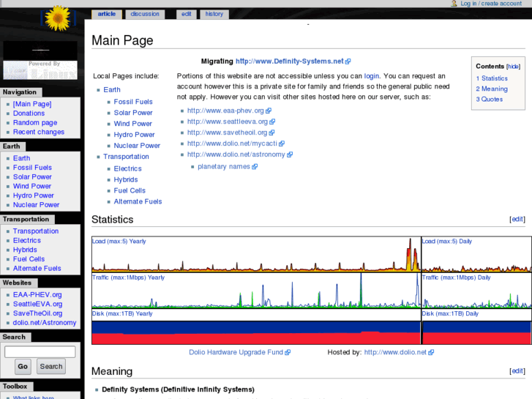Open http://www.savetheoil.org link
Image resolution: width=532 pixels, height=399 pixels.
click(231, 133)
